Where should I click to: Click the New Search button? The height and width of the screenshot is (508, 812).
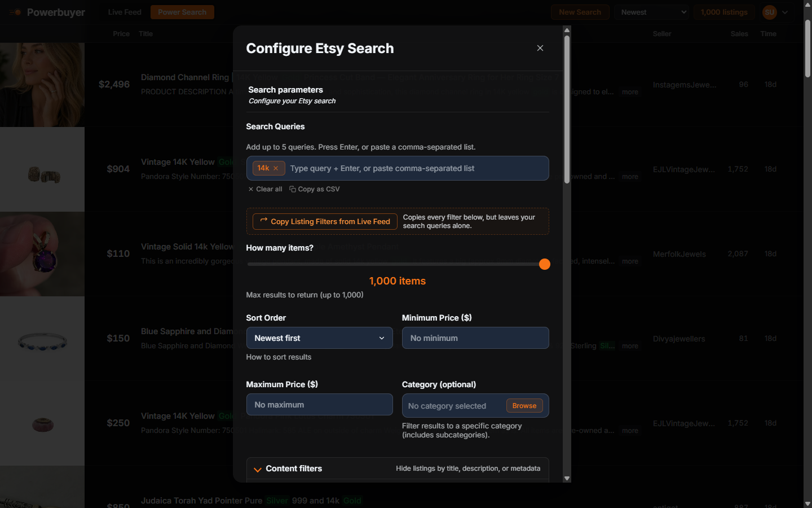pos(580,12)
